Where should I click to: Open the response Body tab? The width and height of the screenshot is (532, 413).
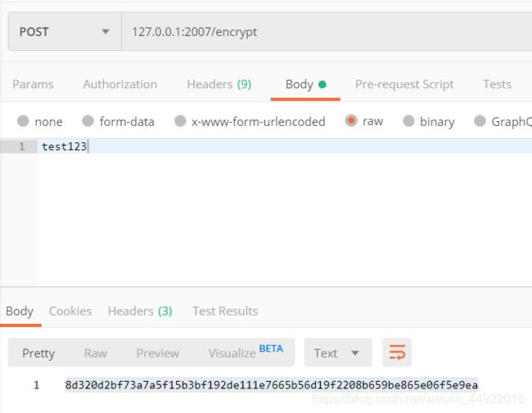[20, 311]
